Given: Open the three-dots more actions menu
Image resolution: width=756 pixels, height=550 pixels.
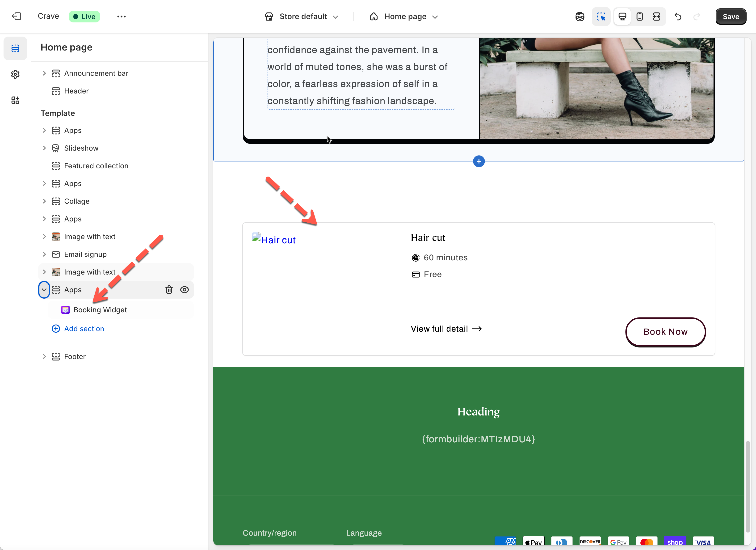Looking at the screenshot, I should (x=121, y=16).
